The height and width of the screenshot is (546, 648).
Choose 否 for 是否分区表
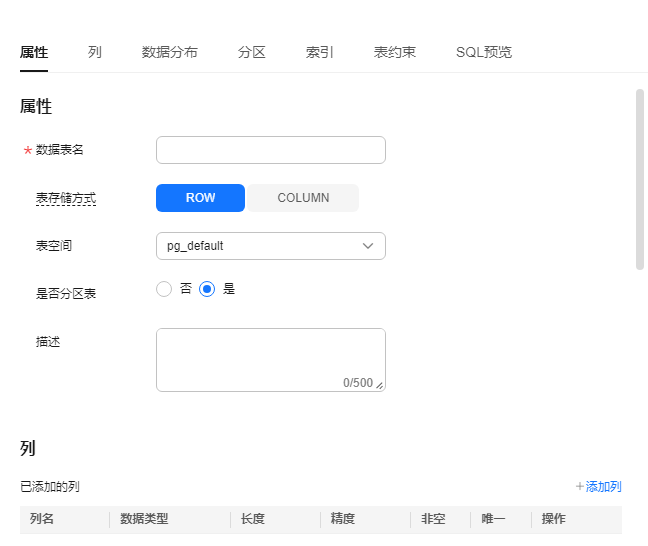[x=164, y=289]
